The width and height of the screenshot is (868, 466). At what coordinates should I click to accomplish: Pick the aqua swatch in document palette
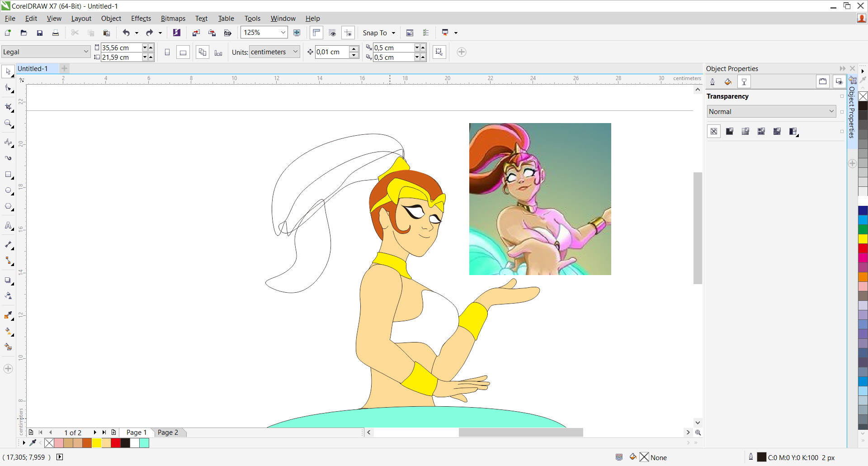[x=144, y=443]
